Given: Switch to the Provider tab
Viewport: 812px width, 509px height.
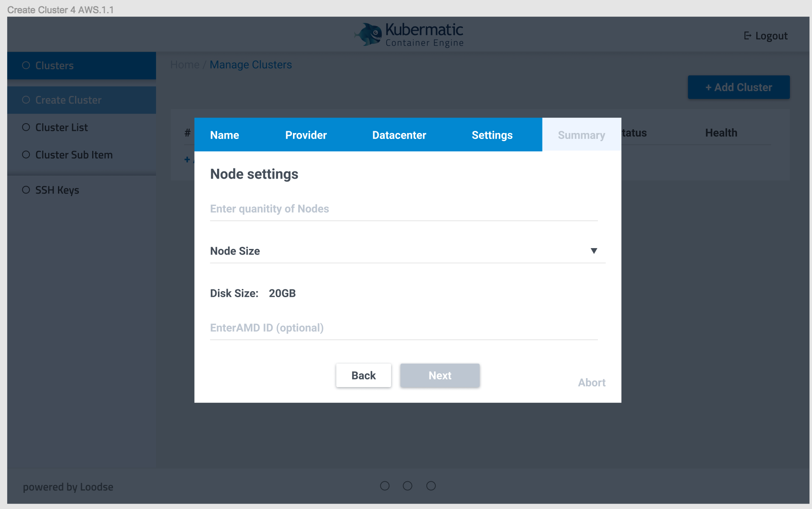Looking at the screenshot, I should [306, 135].
